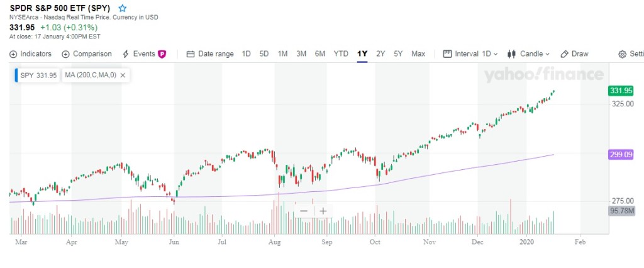Image resolution: width=644 pixels, height=268 pixels.
Task: Click the Events lightning bolt icon
Action: click(x=126, y=54)
